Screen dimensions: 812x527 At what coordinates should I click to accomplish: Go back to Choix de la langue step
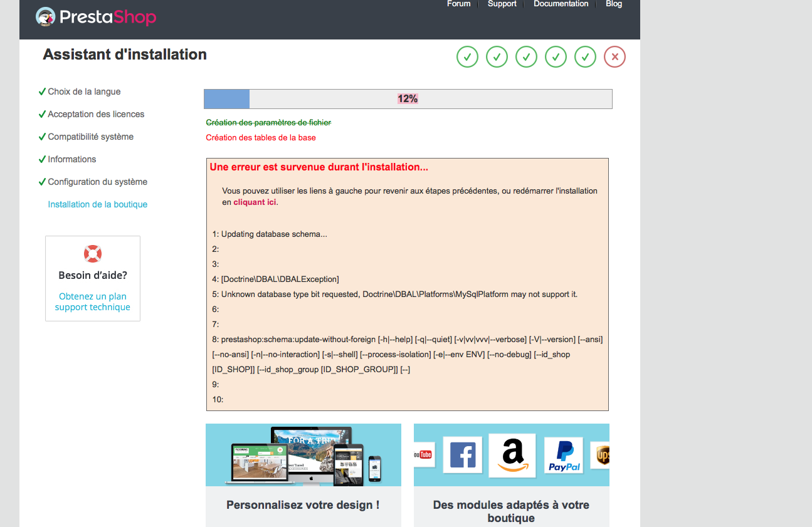coord(85,91)
